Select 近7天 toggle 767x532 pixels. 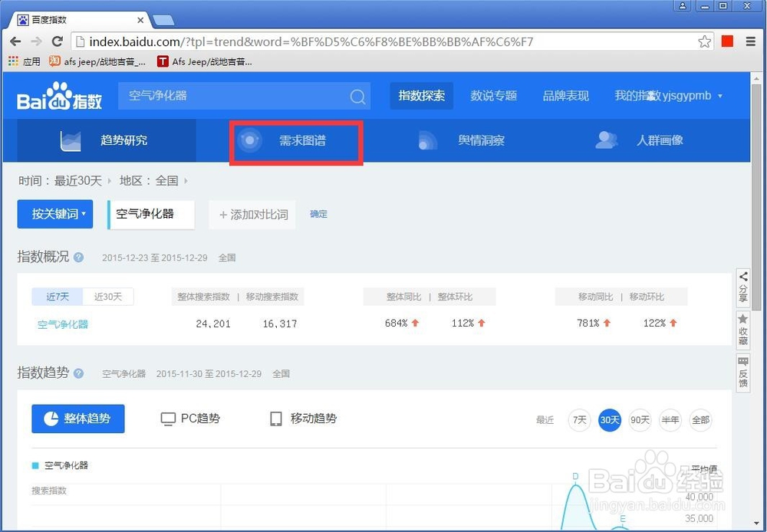point(58,297)
